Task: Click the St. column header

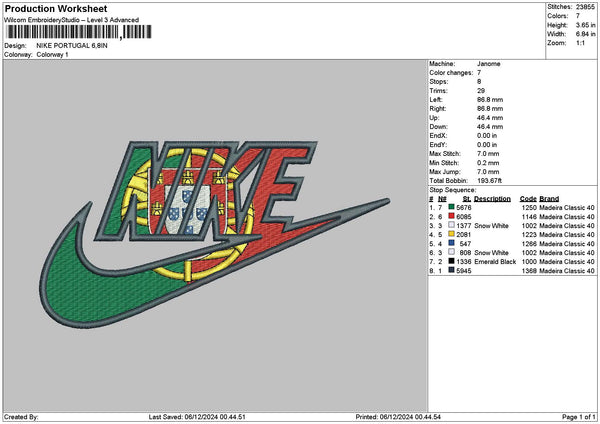Action: (467, 199)
